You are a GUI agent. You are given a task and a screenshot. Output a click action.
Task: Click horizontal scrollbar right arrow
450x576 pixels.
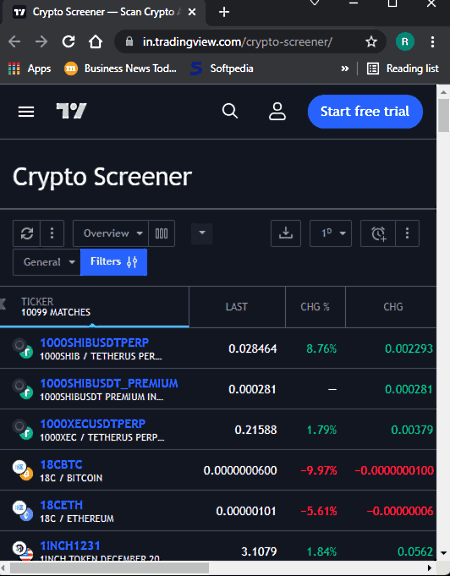tap(430, 568)
